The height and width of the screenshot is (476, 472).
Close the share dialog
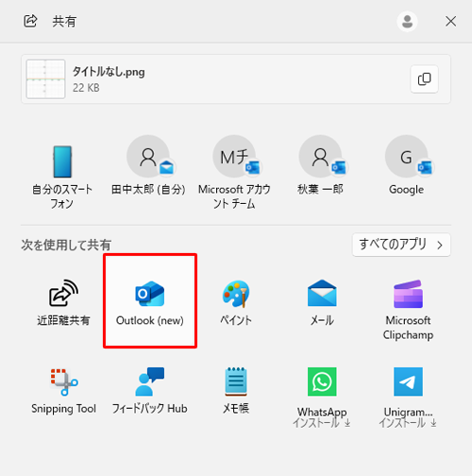click(450, 22)
